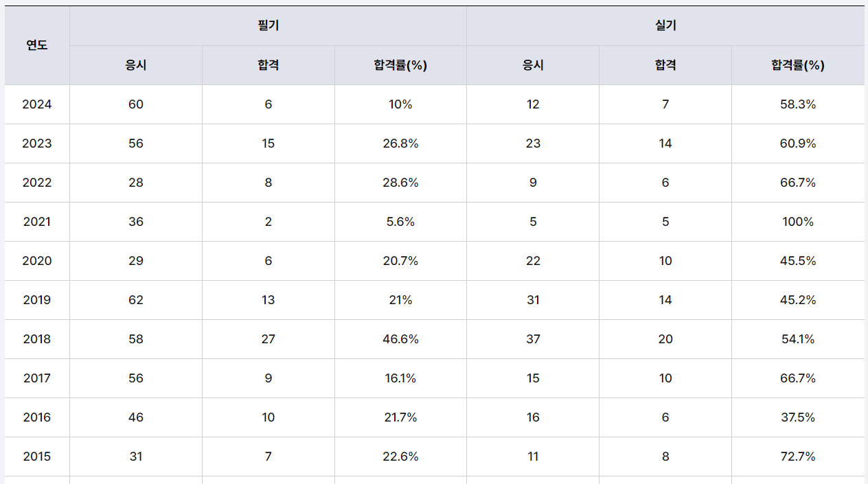868x484 pixels.
Task: Click the 필기 group header
Action: [268, 26]
